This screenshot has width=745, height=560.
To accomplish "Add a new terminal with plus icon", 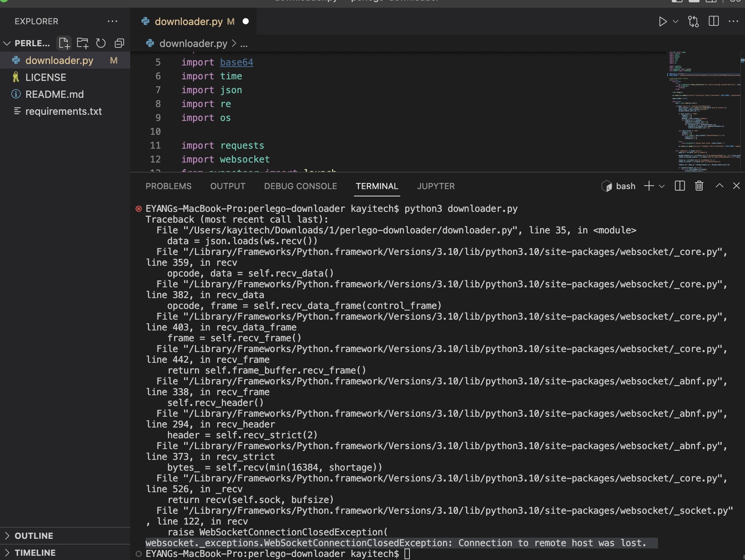I will click(649, 186).
